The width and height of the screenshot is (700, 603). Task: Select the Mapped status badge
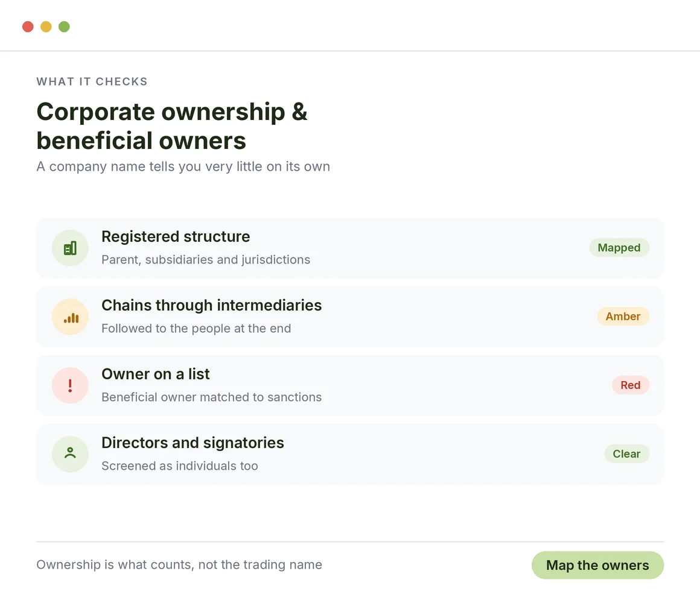pos(619,248)
